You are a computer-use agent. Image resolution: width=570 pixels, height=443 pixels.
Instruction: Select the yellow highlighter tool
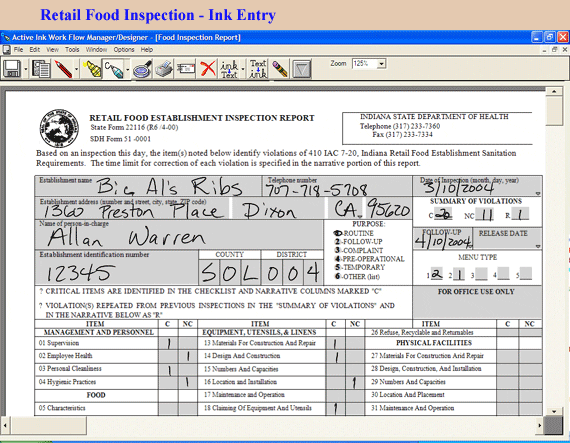(91, 69)
